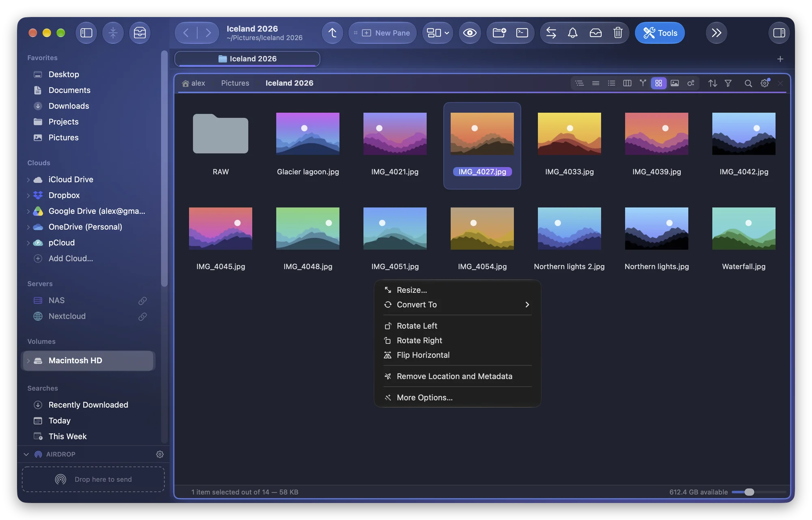Collapse the AirDrop section
The height and width of the screenshot is (520, 812).
point(26,454)
